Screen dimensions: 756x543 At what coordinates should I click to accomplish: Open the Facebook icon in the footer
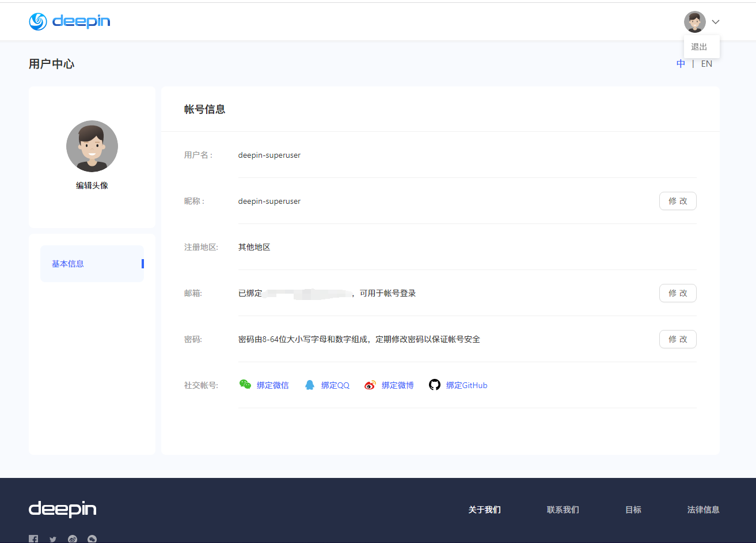tap(33, 539)
